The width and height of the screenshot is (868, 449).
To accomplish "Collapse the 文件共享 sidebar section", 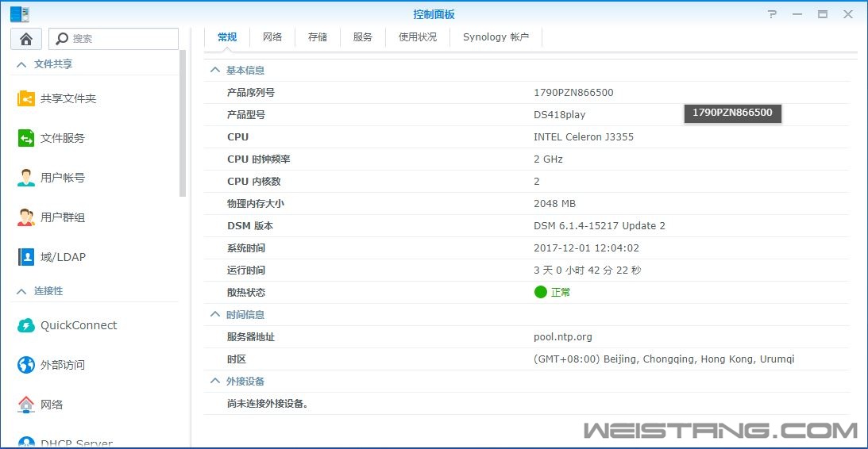I will coord(21,65).
